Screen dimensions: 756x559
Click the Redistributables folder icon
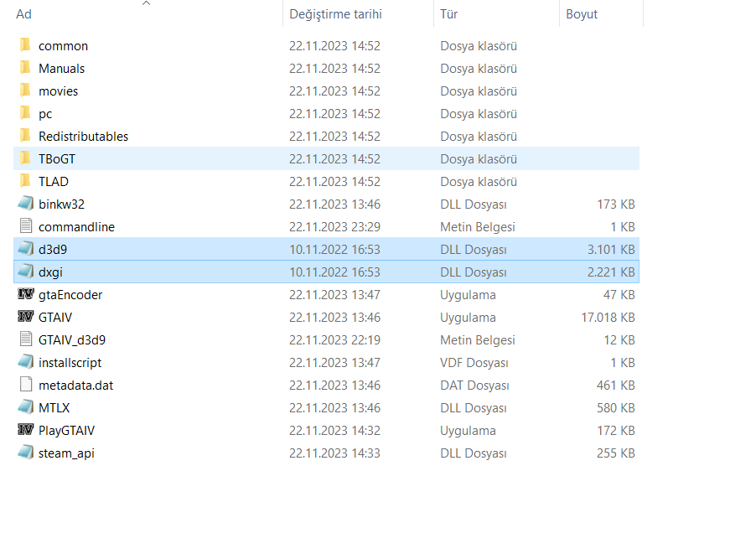click(25, 136)
